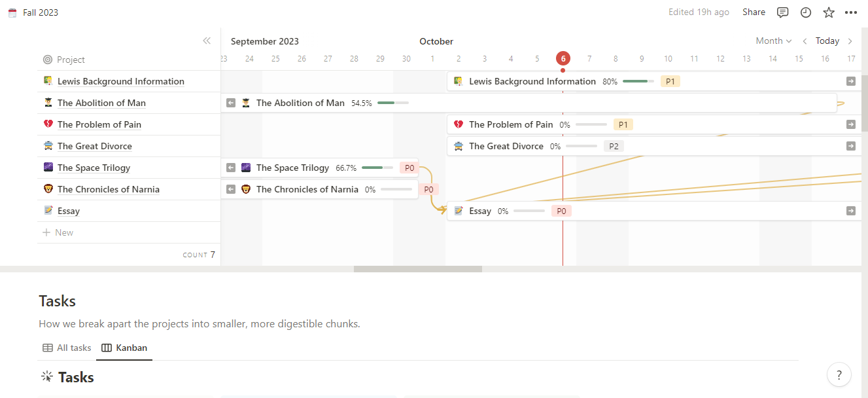Click the Lewis Background Information 80% progress bar
The width and height of the screenshot is (868, 398).
pos(638,81)
